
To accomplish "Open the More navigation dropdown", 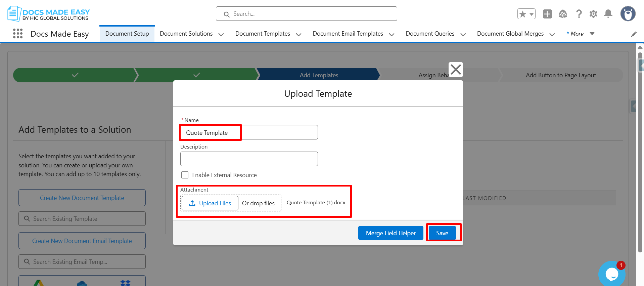I will point(580,34).
